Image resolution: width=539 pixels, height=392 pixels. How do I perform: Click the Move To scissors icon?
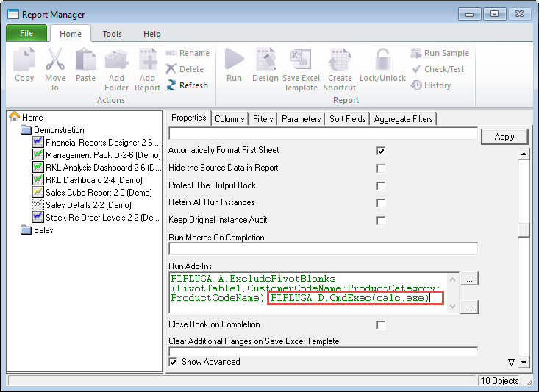pos(55,59)
